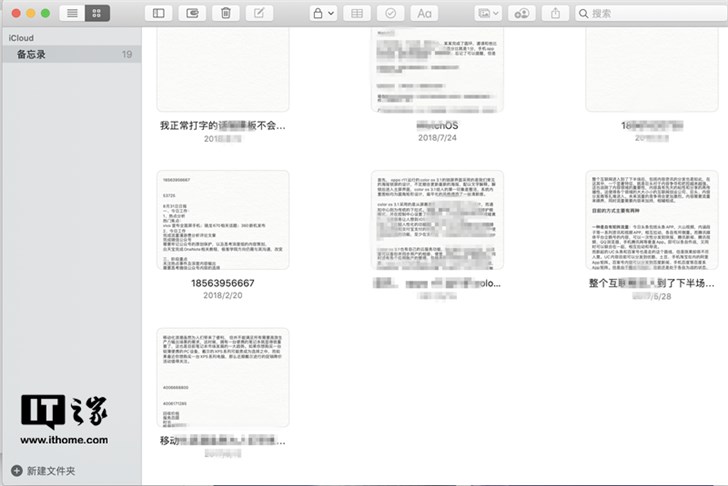Image resolution: width=728 pixels, height=486 pixels.
Task: Click the 我正常打字的 note title text
Action: click(x=223, y=126)
